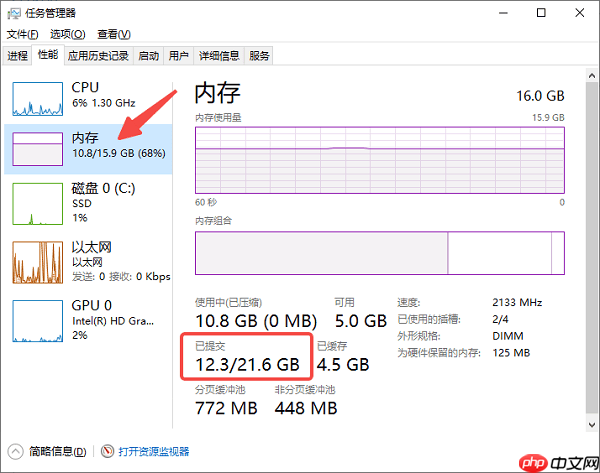The image size is (600, 473).
Task: Switch to the 进程 tab
Action: coord(17,56)
